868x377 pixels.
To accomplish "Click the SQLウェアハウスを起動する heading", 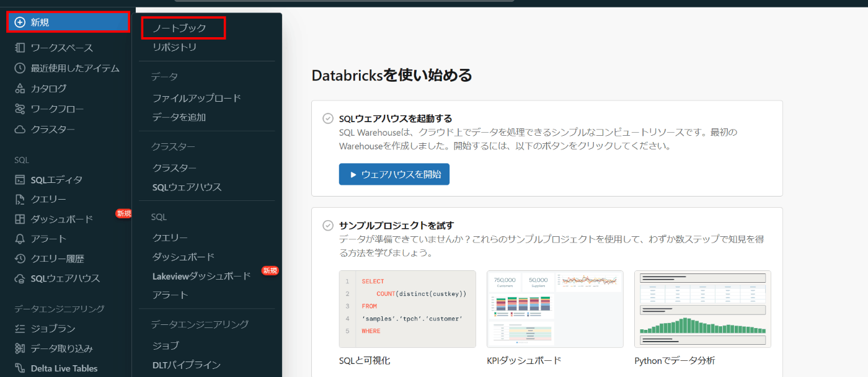I will click(396, 118).
